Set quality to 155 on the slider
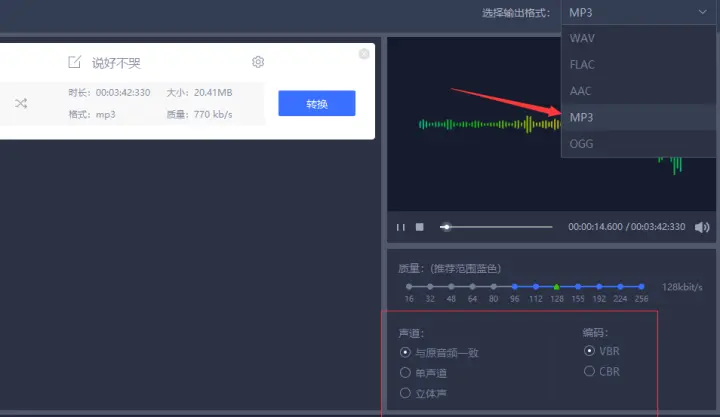Viewport: 720px width, 417px height. click(x=578, y=287)
